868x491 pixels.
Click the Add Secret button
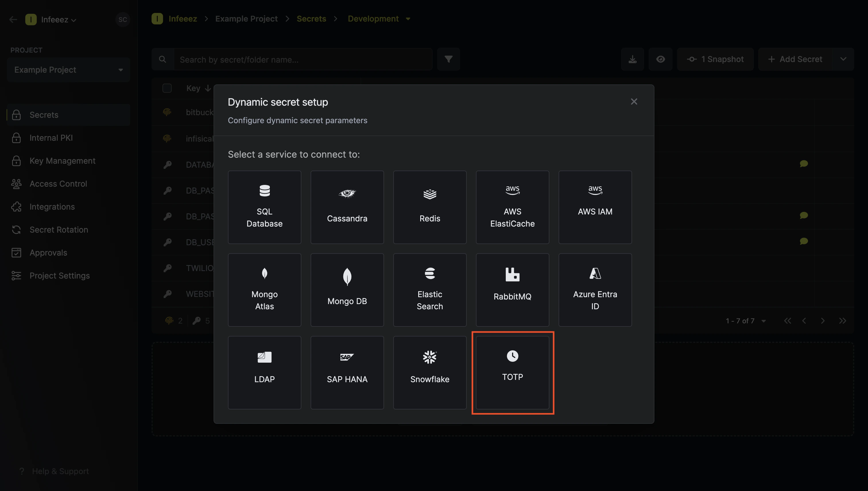pos(795,59)
